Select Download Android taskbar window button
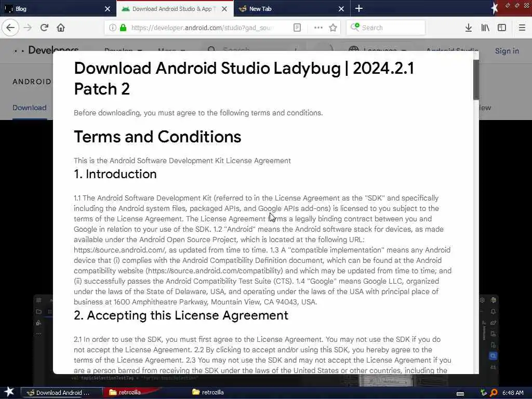Image resolution: width=532 pixels, height=399 pixels. [62, 393]
